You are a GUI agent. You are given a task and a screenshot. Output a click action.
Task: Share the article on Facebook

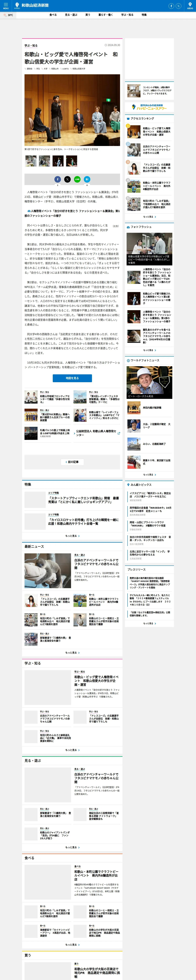57,179
